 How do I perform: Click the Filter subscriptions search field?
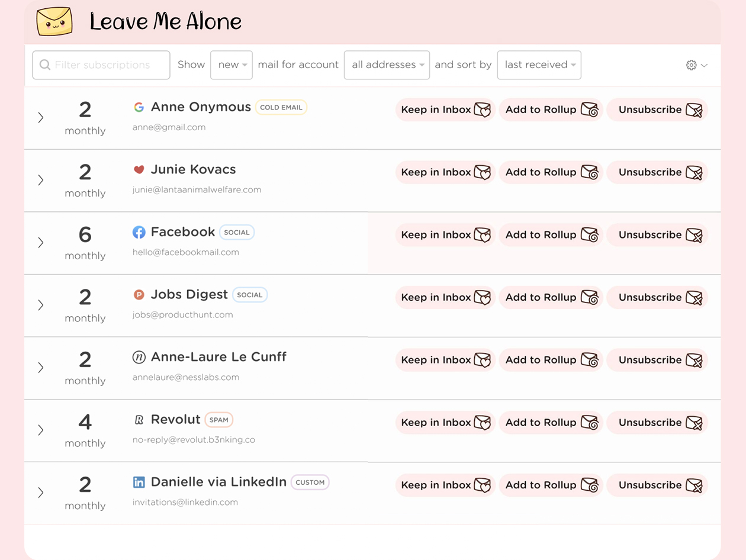click(x=101, y=65)
